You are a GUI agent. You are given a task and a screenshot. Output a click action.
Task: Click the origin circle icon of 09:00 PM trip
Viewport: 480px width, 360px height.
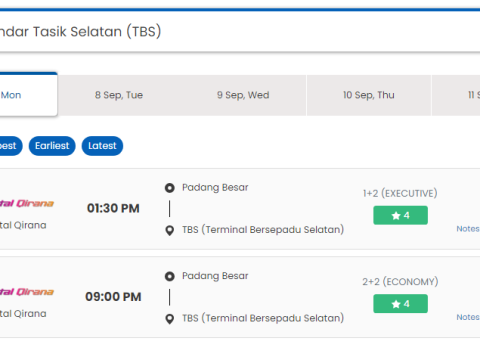point(170,276)
